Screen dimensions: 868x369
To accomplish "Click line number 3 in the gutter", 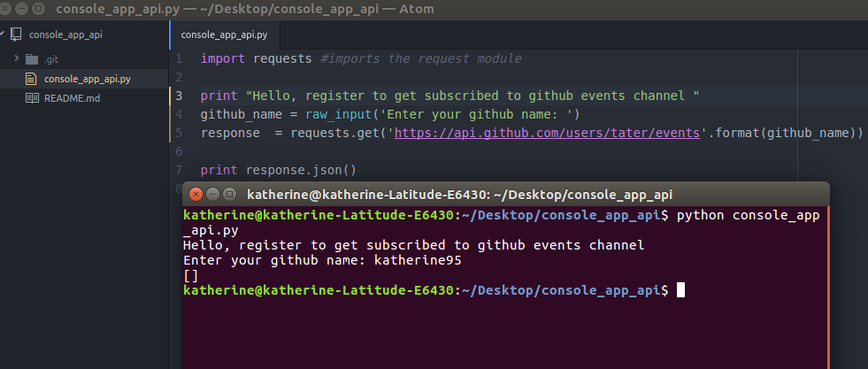I will click(178, 96).
